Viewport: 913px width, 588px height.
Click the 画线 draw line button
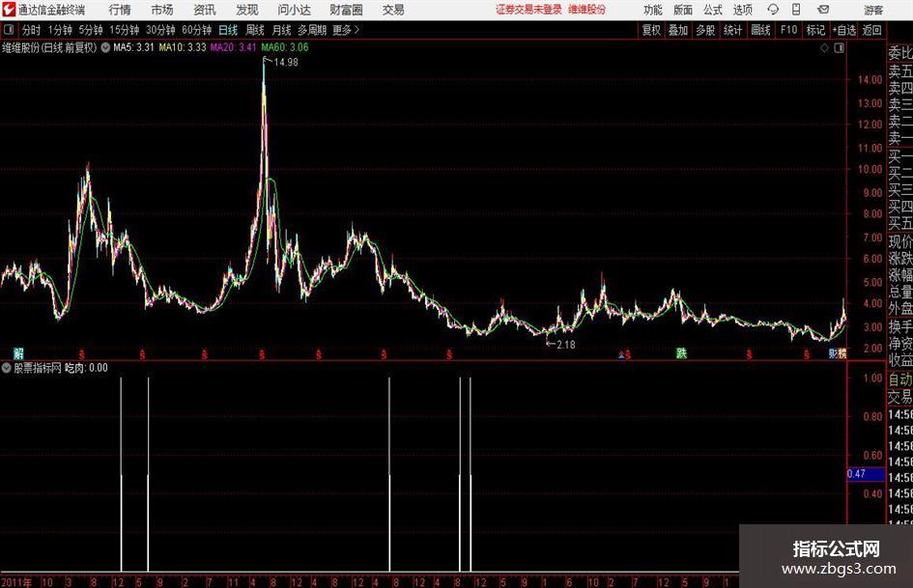pyautogui.click(x=760, y=30)
